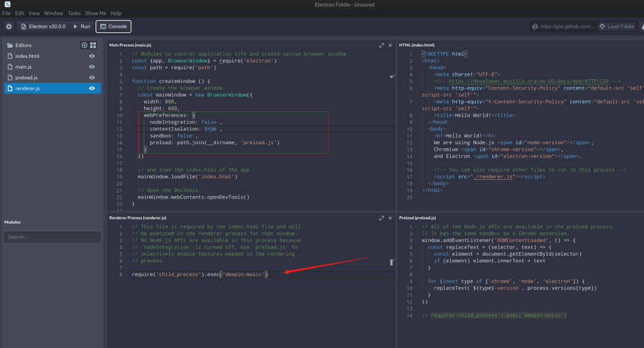Toggle visibility of index.html editor
The width and height of the screenshot is (644, 348).
[92, 56]
